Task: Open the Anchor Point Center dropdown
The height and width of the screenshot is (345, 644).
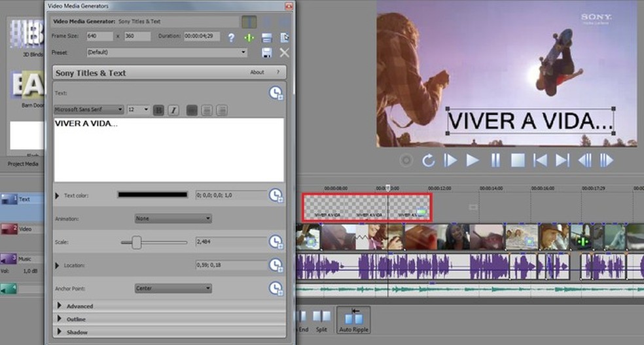Action: tap(173, 288)
